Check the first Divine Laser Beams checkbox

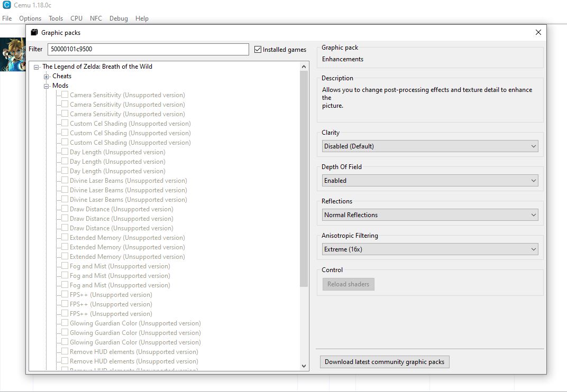tap(65, 180)
